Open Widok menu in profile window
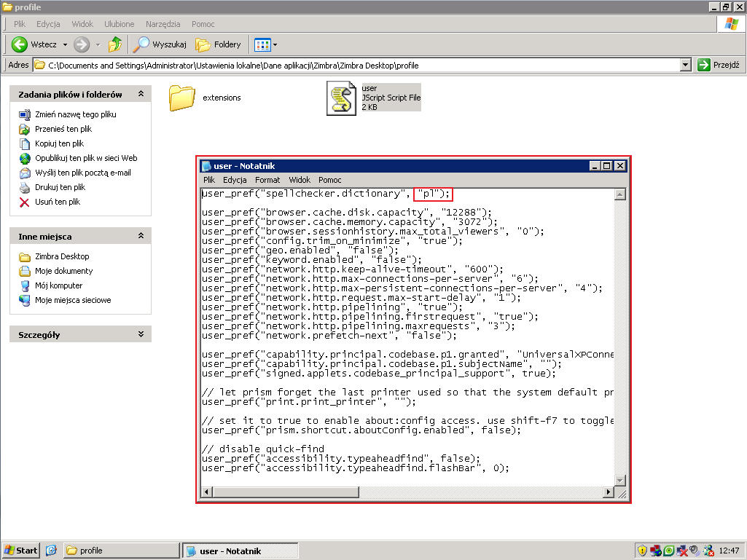The height and width of the screenshot is (560, 747). pos(82,24)
